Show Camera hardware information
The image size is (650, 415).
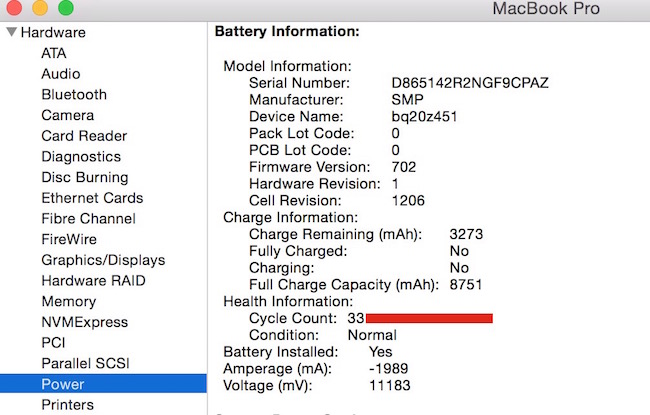tap(68, 115)
